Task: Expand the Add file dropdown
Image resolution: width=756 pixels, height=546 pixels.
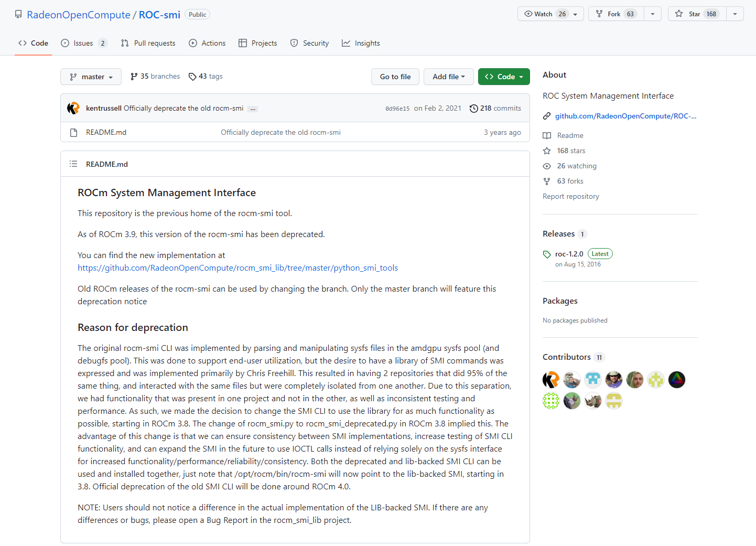Action: tap(449, 77)
